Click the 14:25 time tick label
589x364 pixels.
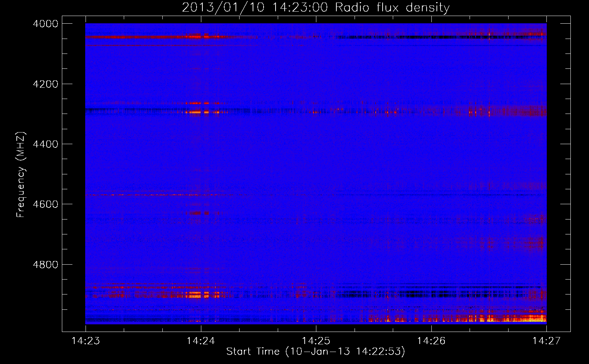316,341
